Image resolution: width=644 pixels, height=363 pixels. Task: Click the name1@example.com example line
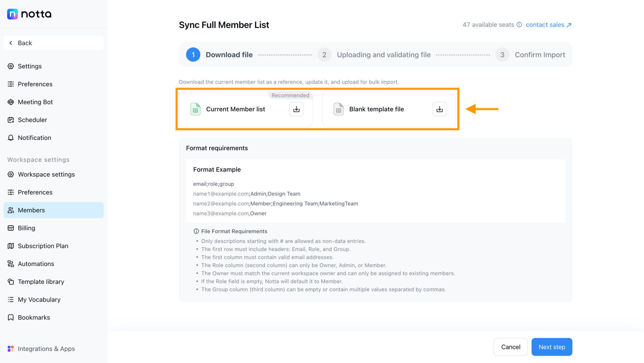click(247, 194)
